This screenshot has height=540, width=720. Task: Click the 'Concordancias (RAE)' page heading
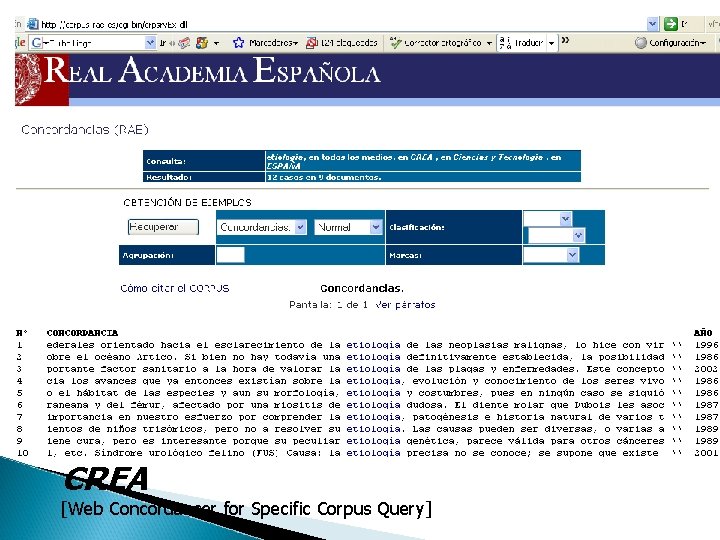85,129
